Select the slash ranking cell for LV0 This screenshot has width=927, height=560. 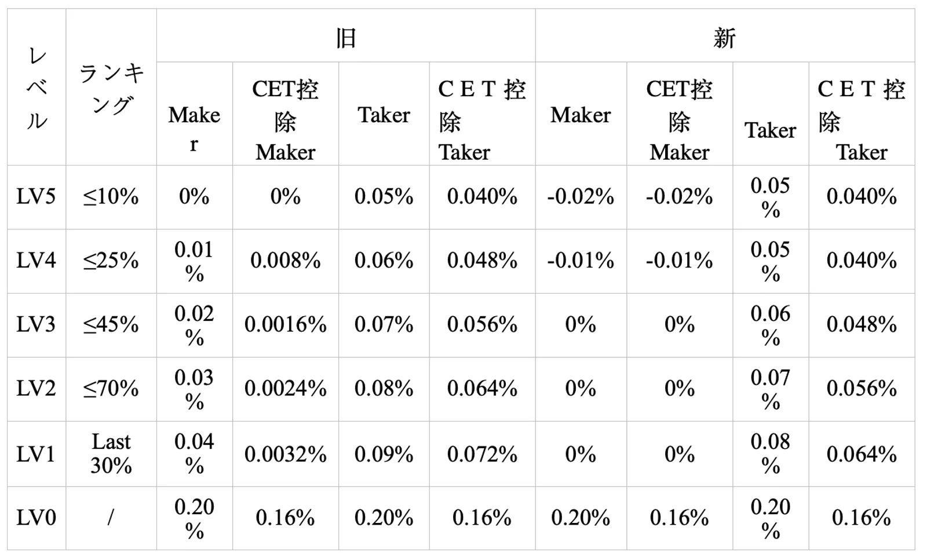pyautogui.click(x=111, y=517)
